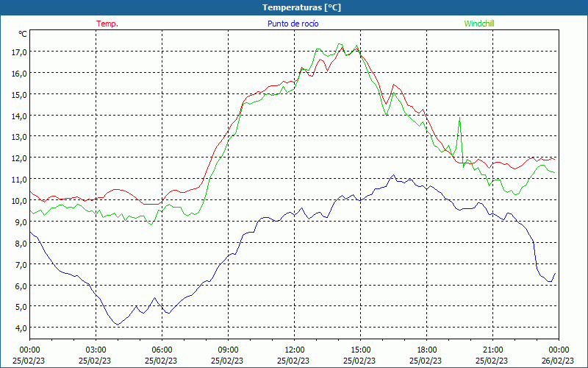588x368 pixels.
Task: Click the 5,0 y-axis value
Action: 21,307
